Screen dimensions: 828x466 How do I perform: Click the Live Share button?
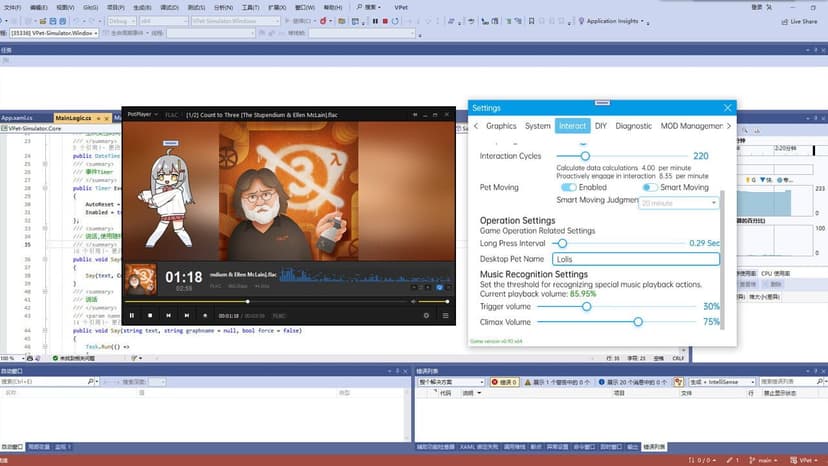point(799,22)
